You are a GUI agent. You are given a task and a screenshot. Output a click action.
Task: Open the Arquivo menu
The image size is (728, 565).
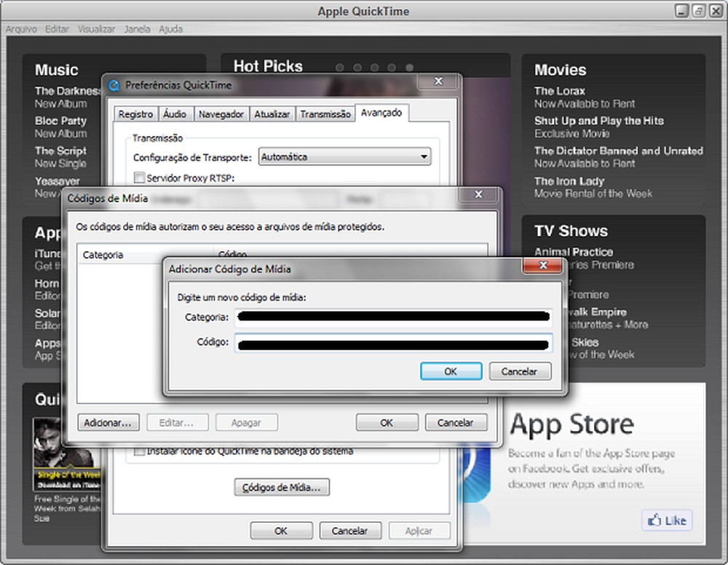(20, 29)
